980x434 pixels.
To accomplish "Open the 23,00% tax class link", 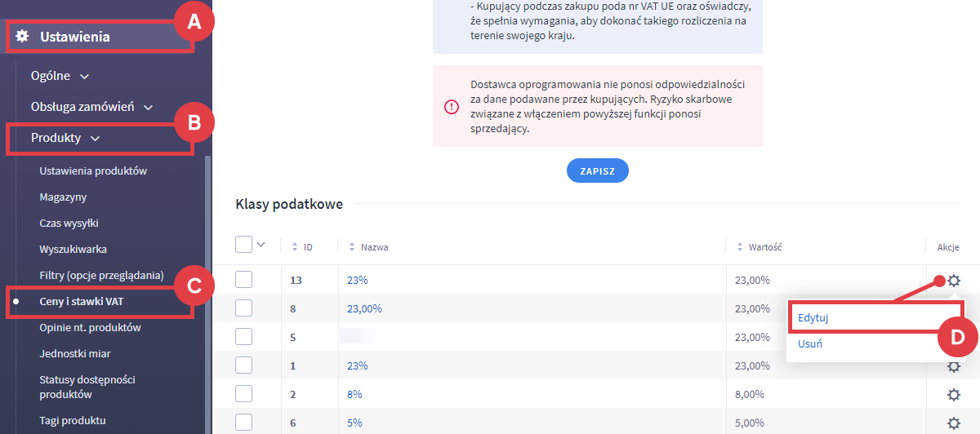I will point(364,308).
